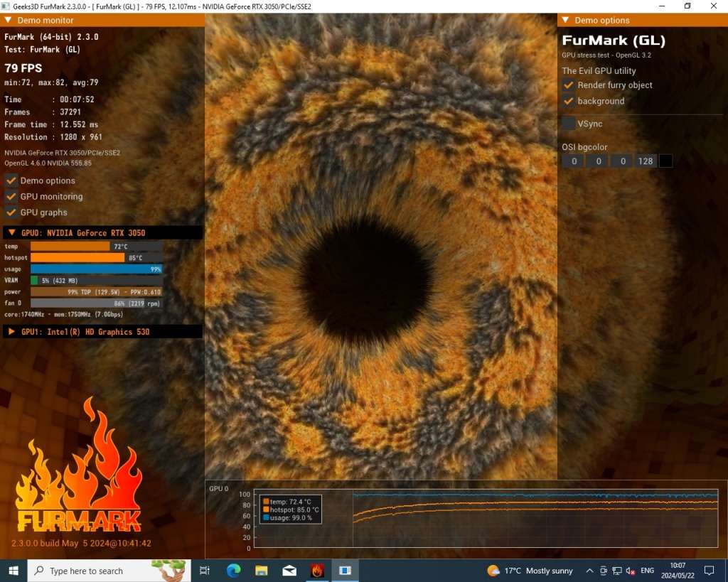This screenshot has height=582, width=728.
Task: Open the notification center icon
Action: coord(709,571)
